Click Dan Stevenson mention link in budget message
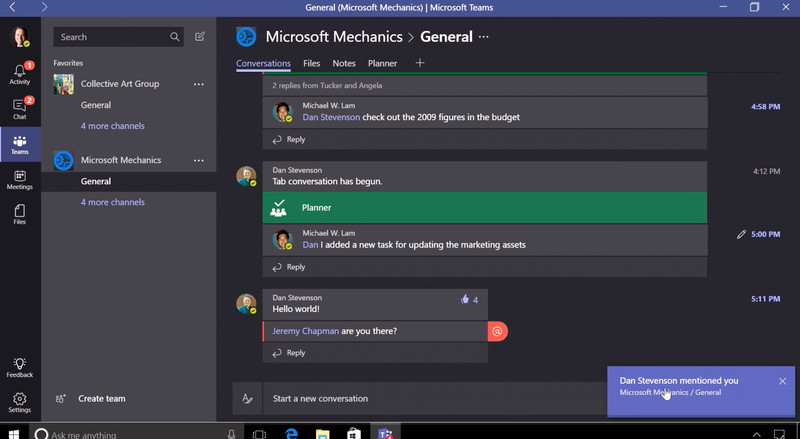This screenshot has height=439, width=800. pos(331,117)
